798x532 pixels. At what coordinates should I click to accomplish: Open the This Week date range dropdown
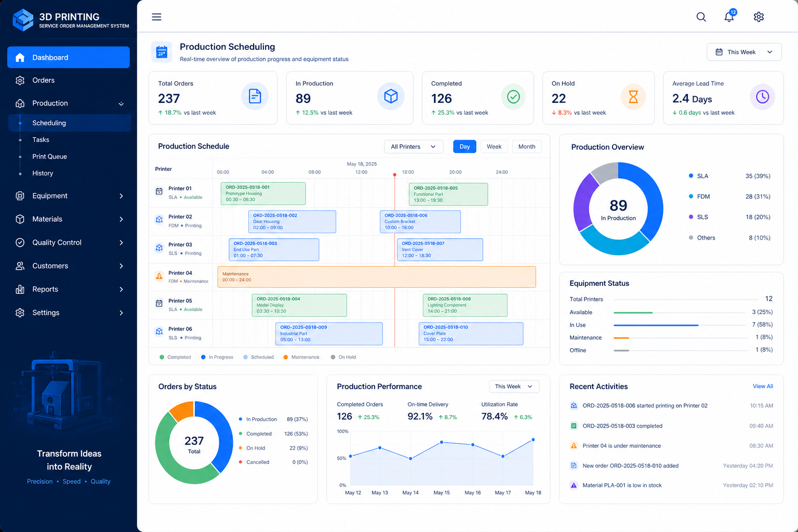click(x=744, y=52)
